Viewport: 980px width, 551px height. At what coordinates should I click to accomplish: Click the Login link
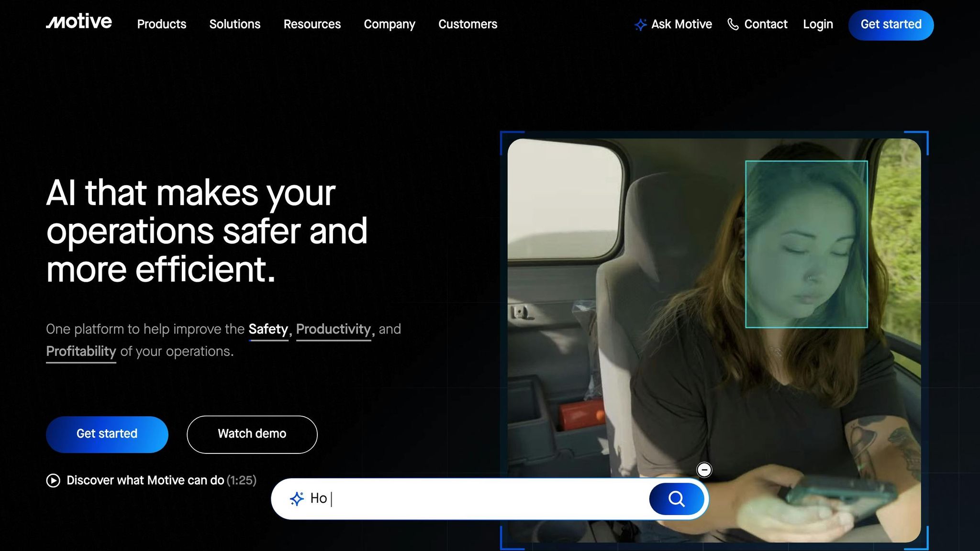[x=818, y=24]
